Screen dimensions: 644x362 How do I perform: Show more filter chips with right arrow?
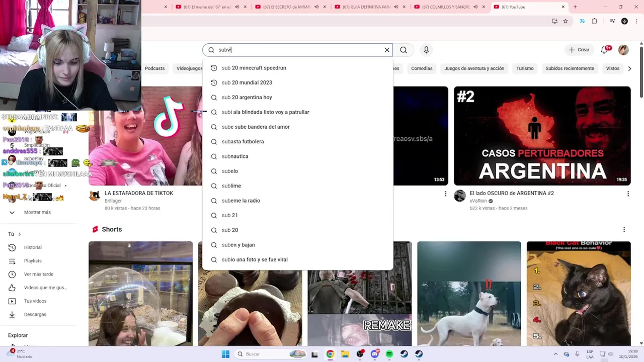pyautogui.click(x=629, y=68)
